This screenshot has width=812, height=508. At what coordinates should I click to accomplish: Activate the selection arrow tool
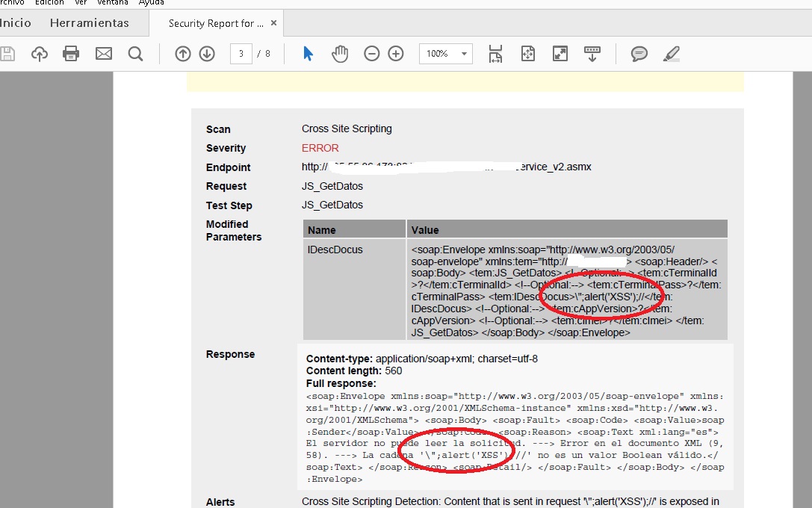[308, 54]
